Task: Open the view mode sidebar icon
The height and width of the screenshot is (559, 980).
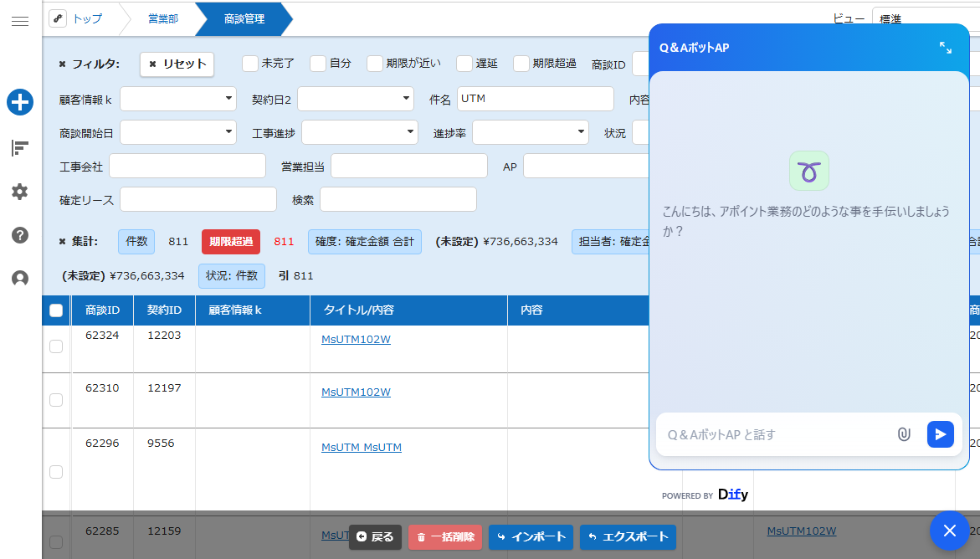Action: 20,148
